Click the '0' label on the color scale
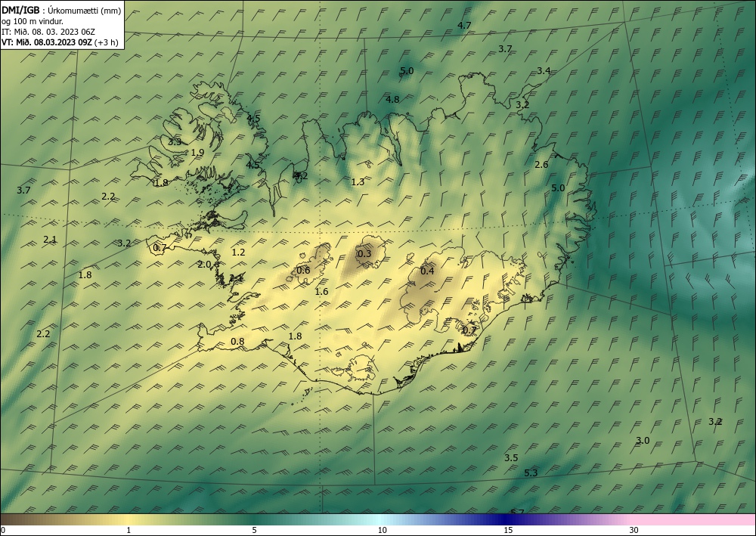756x536 pixels. click(2, 530)
